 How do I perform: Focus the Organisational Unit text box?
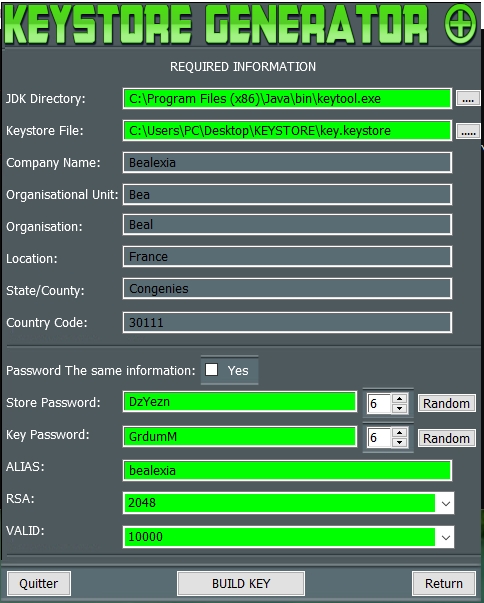click(x=287, y=194)
